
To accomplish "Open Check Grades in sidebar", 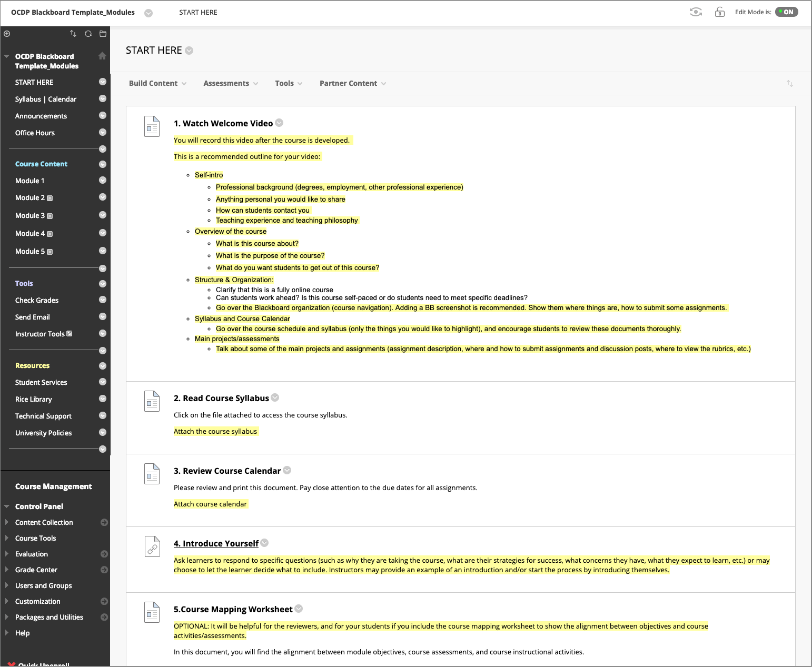I will point(37,300).
